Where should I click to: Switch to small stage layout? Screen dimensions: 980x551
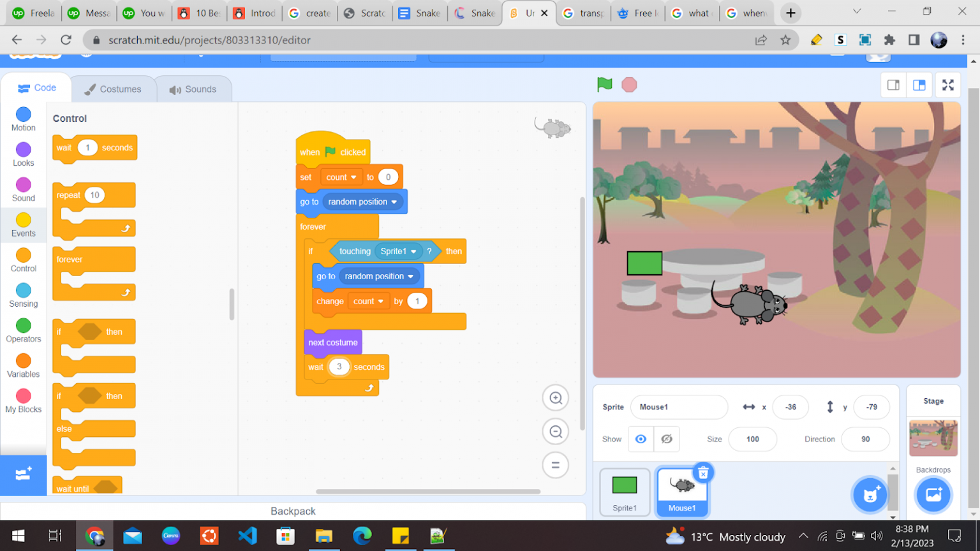(x=893, y=85)
